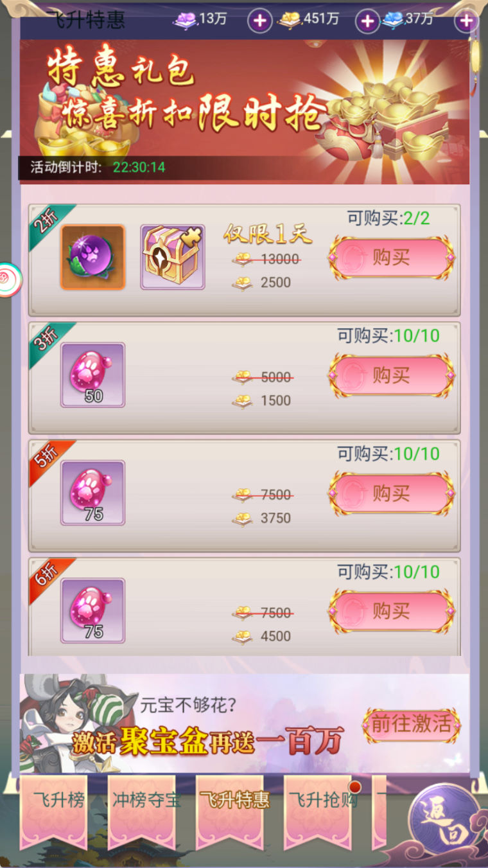Viewport: 488px width, 868px height.
Task: Buy the 6折 pack for 4500
Action: (392, 611)
